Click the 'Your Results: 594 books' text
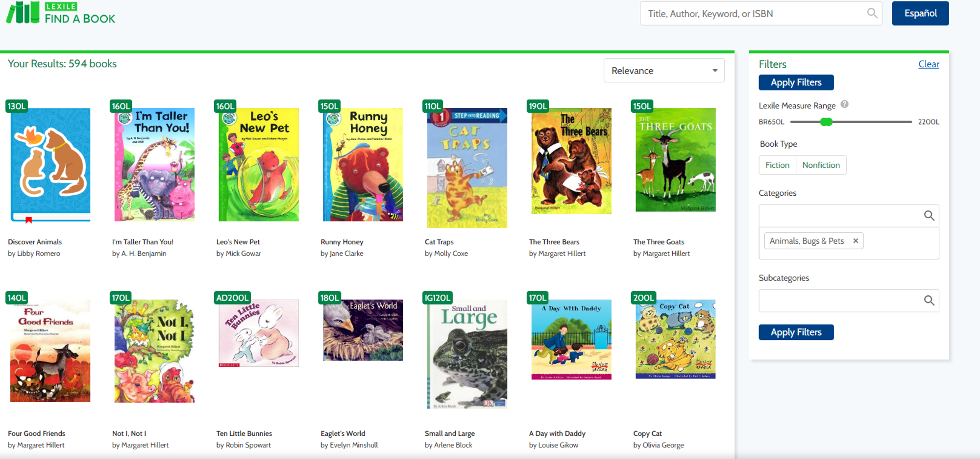The width and height of the screenshot is (980, 459). [62, 64]
